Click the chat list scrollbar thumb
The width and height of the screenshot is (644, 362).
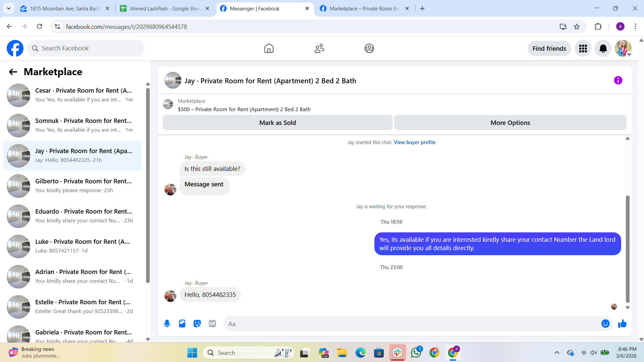pyautogui.click(x=148, y=185)
